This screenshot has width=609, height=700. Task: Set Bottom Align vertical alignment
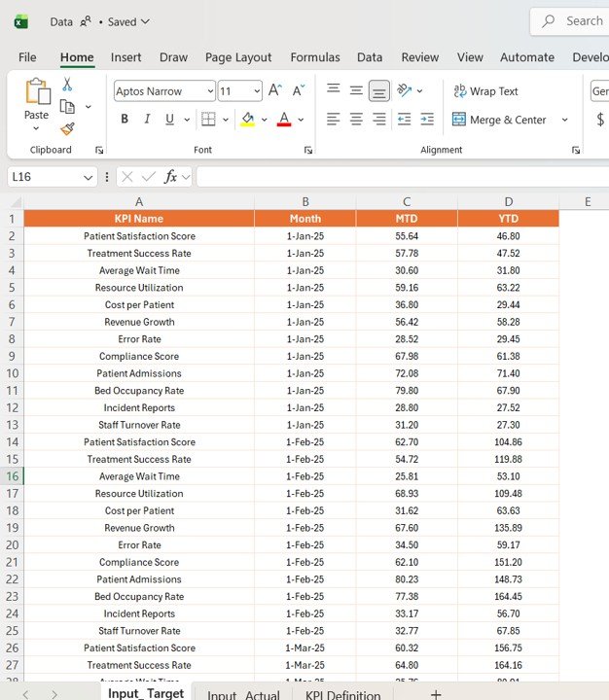378,91
